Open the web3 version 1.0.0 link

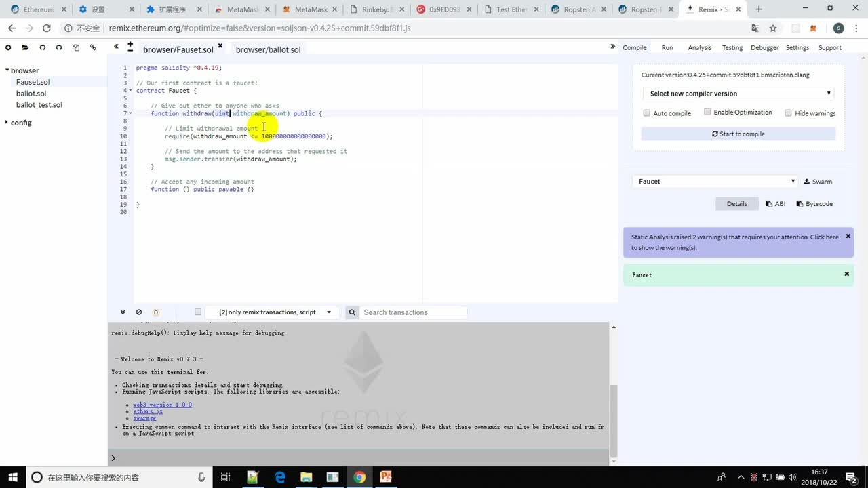tap(162, 405)
